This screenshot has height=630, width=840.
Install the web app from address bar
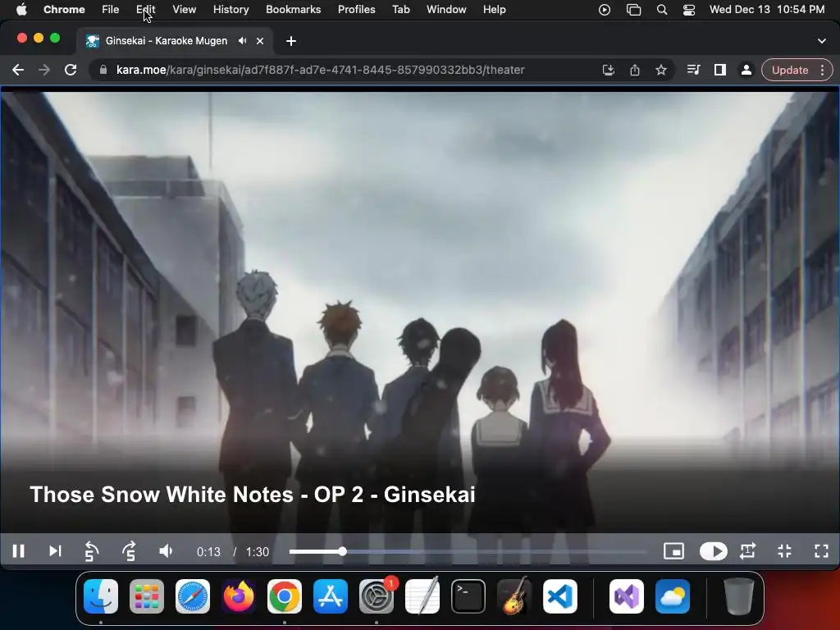coord(609,70)
